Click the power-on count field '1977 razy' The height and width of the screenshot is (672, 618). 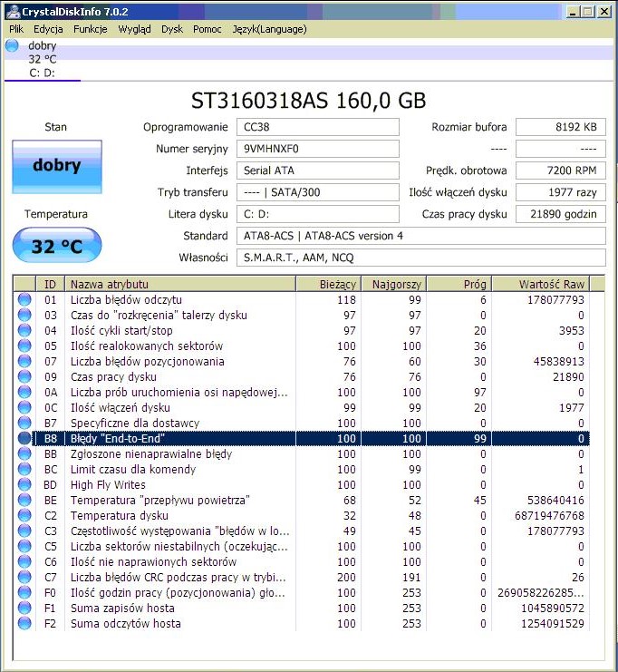pyautogui.click(x=561, y=192)
